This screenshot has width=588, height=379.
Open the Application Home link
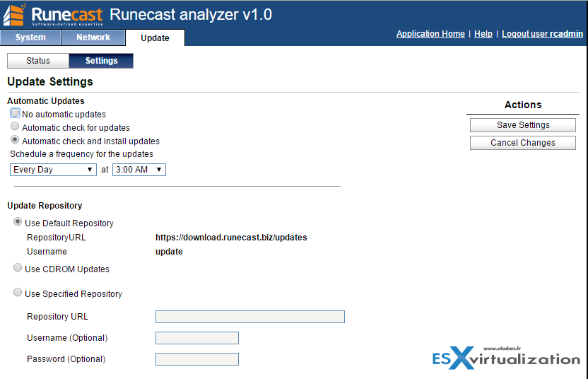pos(430,34)
